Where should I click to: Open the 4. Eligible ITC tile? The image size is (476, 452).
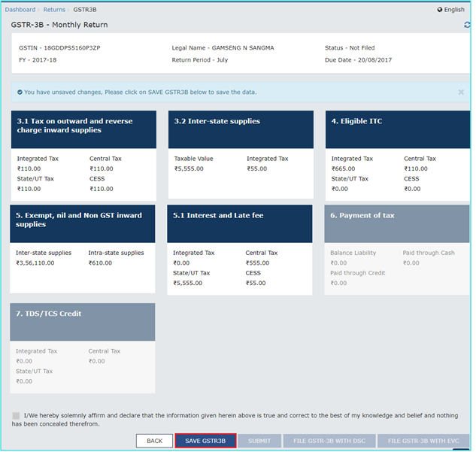tap(397, 129)
